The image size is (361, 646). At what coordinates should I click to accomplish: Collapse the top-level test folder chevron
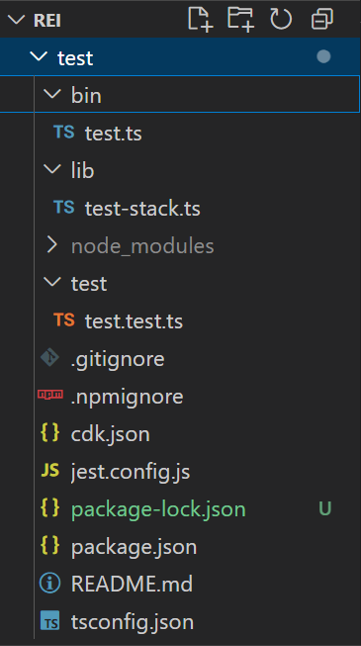pos(39,57)
